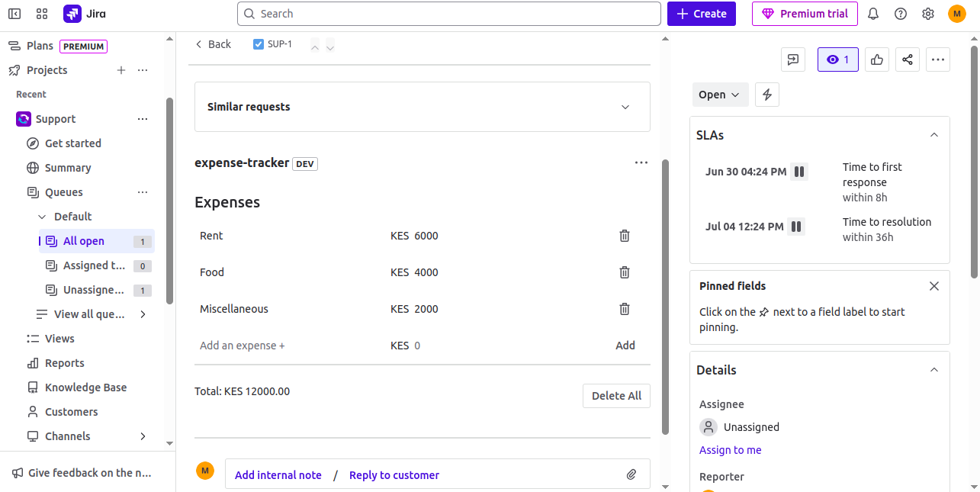Remove the Miscellaneous expense with trash icon

click(624, 309)
